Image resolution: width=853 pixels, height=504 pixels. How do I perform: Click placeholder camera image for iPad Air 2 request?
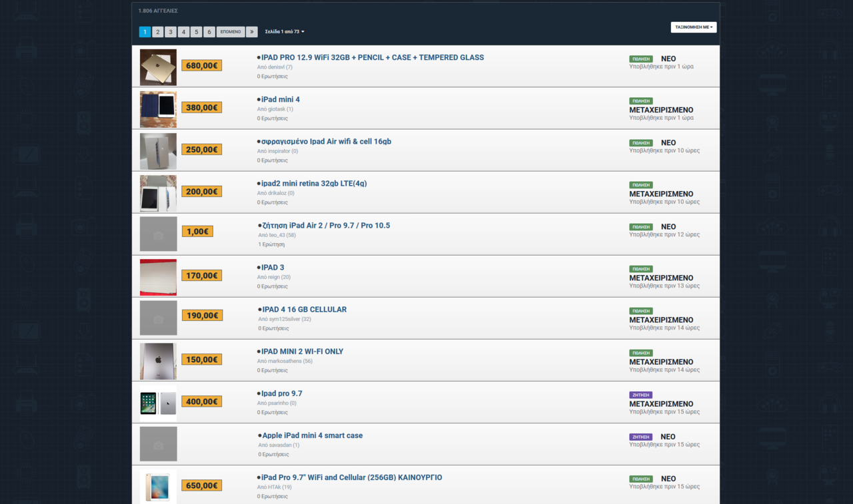(x=159, y=234)
